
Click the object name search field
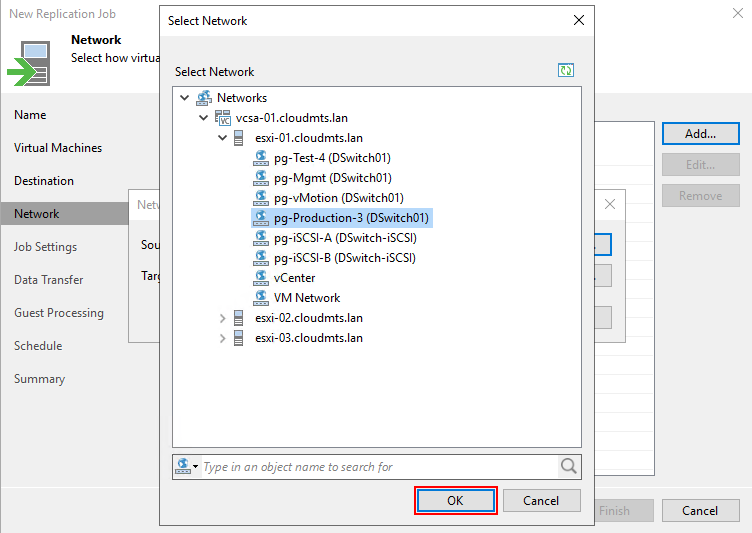(378, 467)
